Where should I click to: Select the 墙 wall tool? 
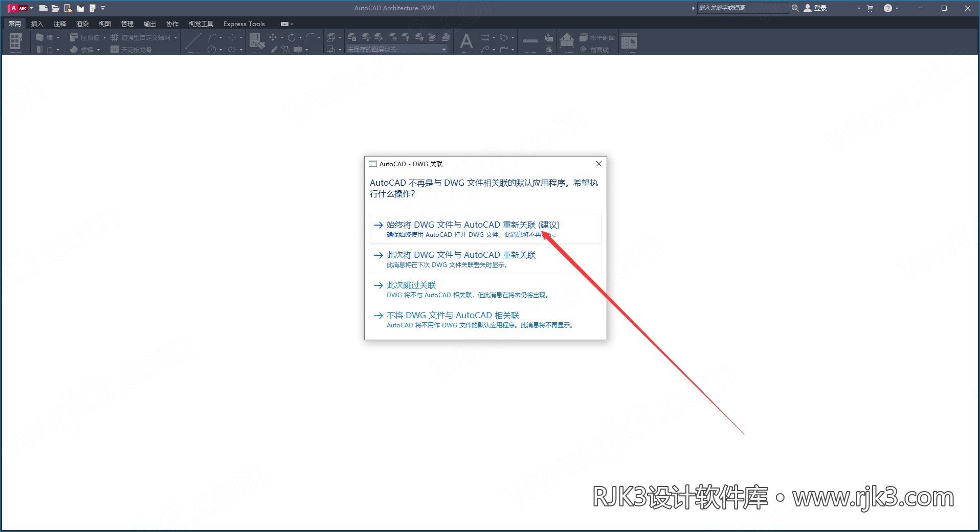[44, 37]
